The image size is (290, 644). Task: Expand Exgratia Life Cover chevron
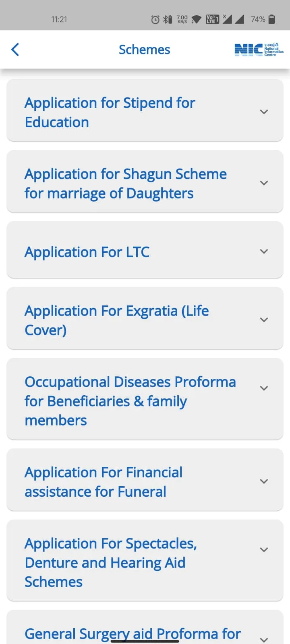(264, 320)
